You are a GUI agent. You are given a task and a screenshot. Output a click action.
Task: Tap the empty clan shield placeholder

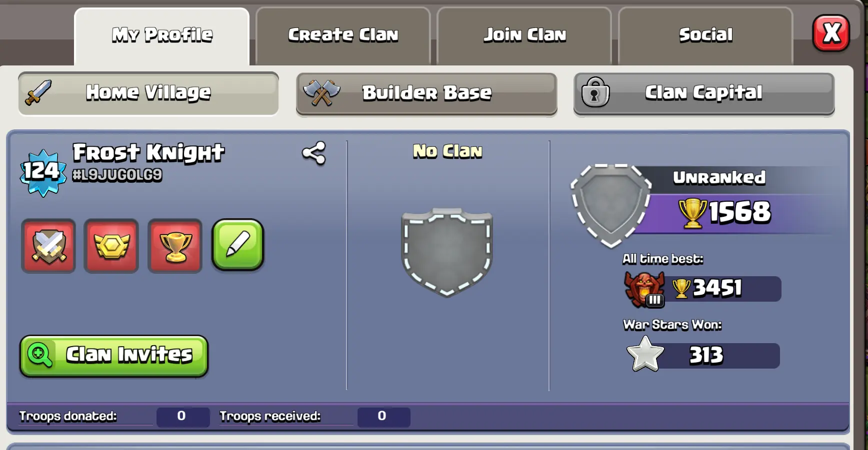click(x=447, y=252)
